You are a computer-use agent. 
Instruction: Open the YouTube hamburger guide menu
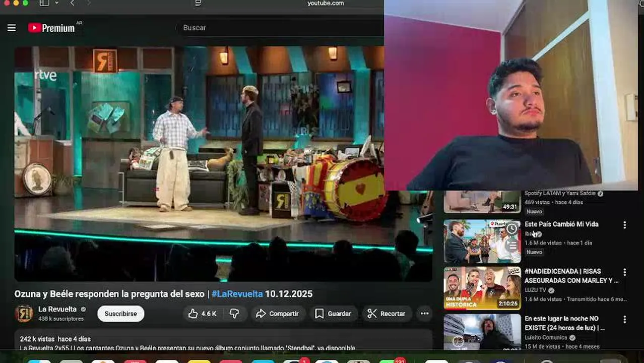point(12,28)
